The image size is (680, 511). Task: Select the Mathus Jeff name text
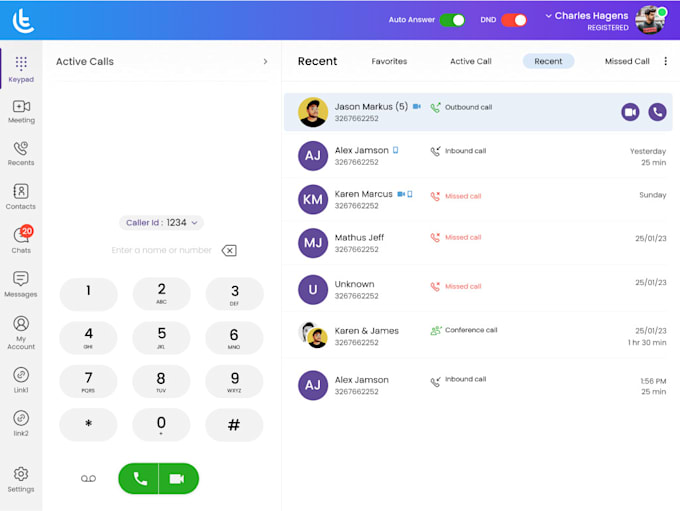359,238
